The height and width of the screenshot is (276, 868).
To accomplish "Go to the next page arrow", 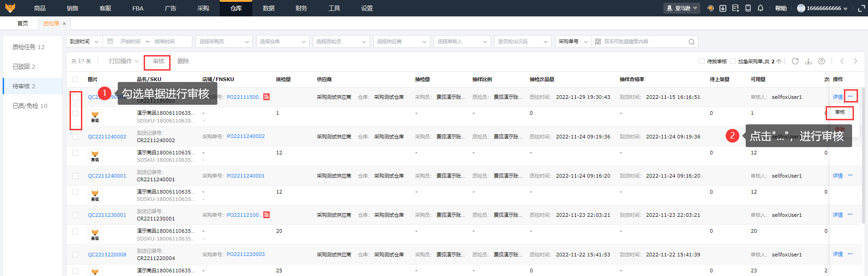I will click(x=855, y=61).
